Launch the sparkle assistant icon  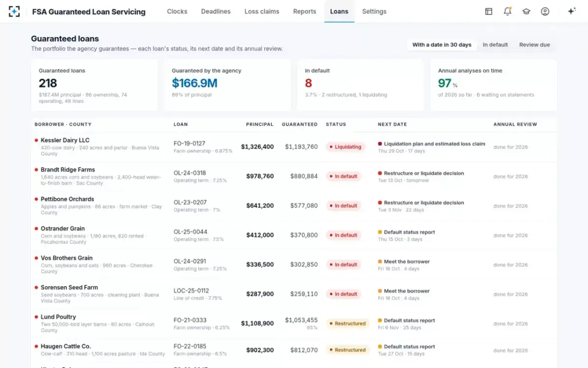click(571, 11)
